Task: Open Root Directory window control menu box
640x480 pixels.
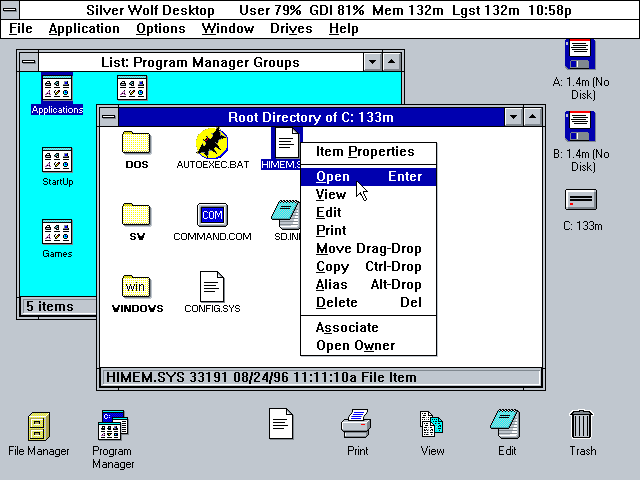Action: (x=109, y=117)
